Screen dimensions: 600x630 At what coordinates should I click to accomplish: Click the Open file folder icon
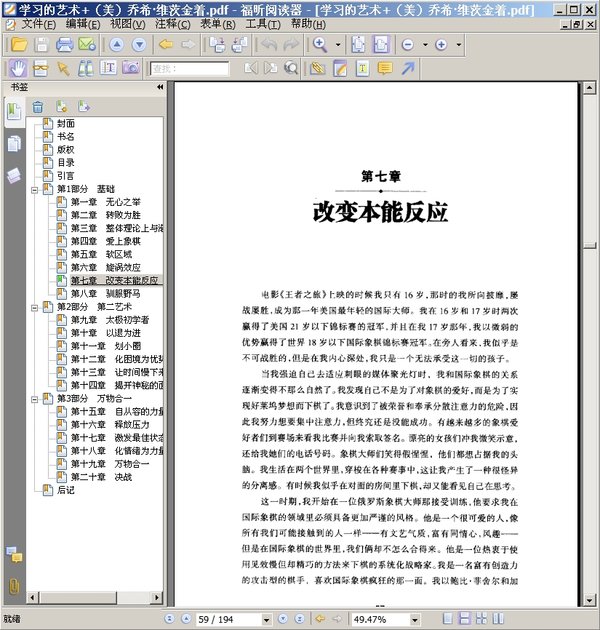pos(19,45)
